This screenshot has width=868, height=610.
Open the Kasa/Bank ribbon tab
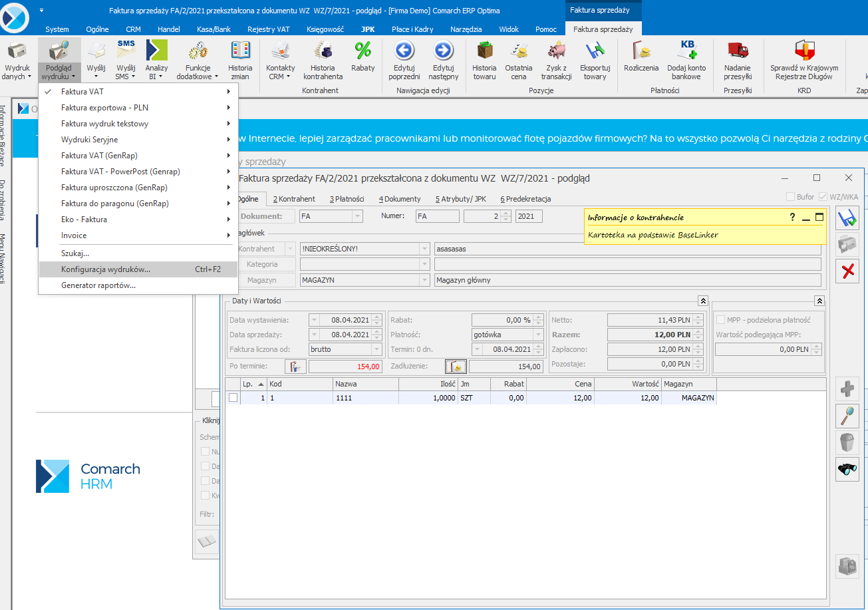pos(214,29)
